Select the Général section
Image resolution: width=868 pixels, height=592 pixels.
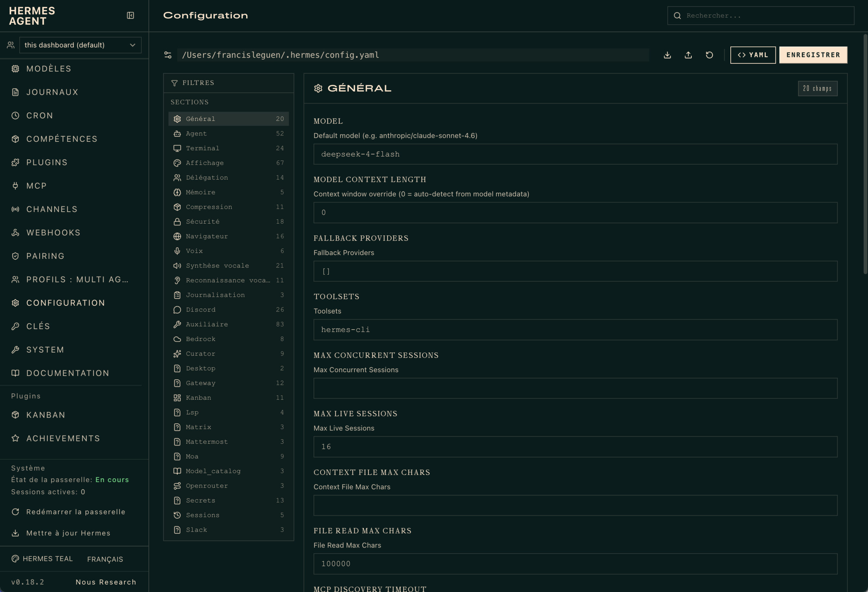click(229, 119)
